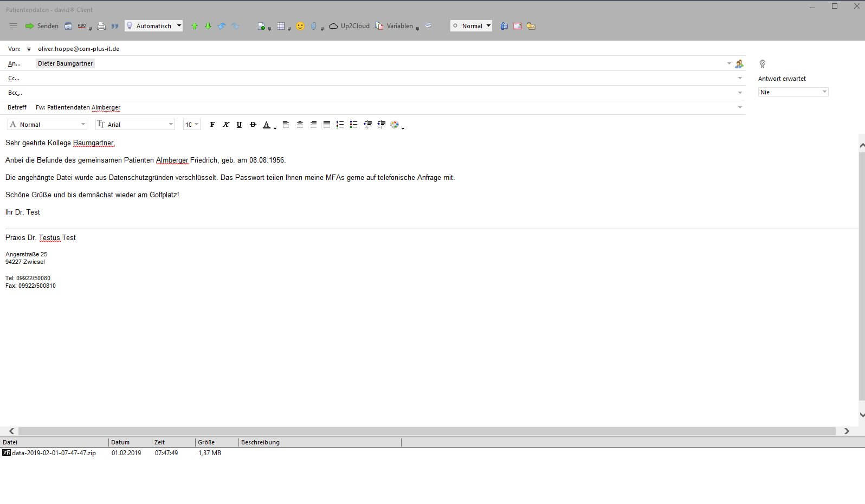This screenshot has height=504, width=865.
Task: Insert a smiley emoji via toolbar icon
Action: (300, 26)
